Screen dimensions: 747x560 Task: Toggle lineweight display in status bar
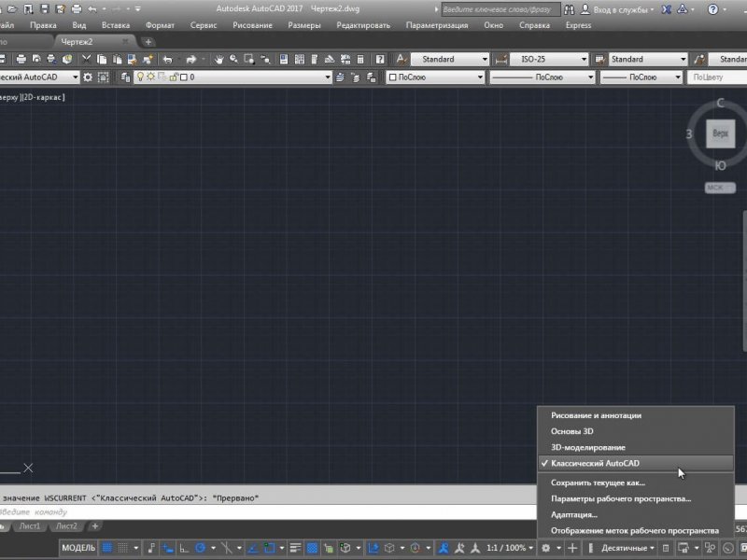click(295, 548)
